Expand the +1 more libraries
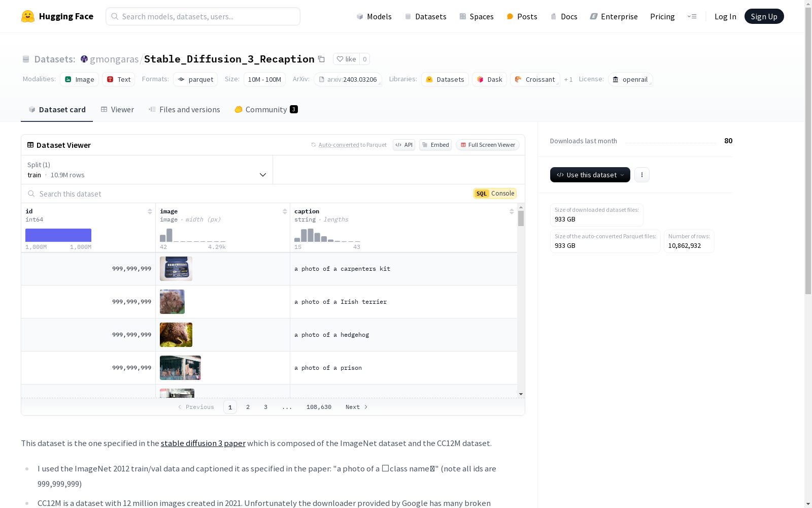812x508 pixels. 568,79
